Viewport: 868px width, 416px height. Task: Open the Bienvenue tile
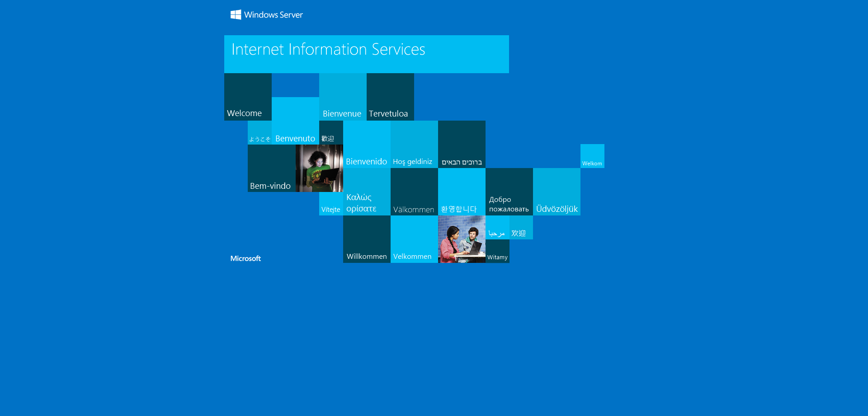tap(343, 97)
